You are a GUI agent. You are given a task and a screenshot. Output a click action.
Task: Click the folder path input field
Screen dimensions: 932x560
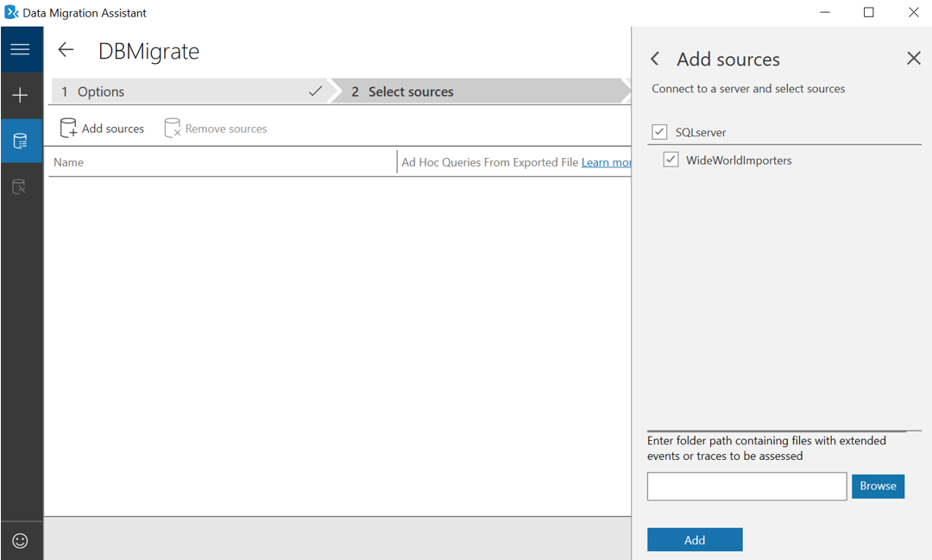[746, 487]
